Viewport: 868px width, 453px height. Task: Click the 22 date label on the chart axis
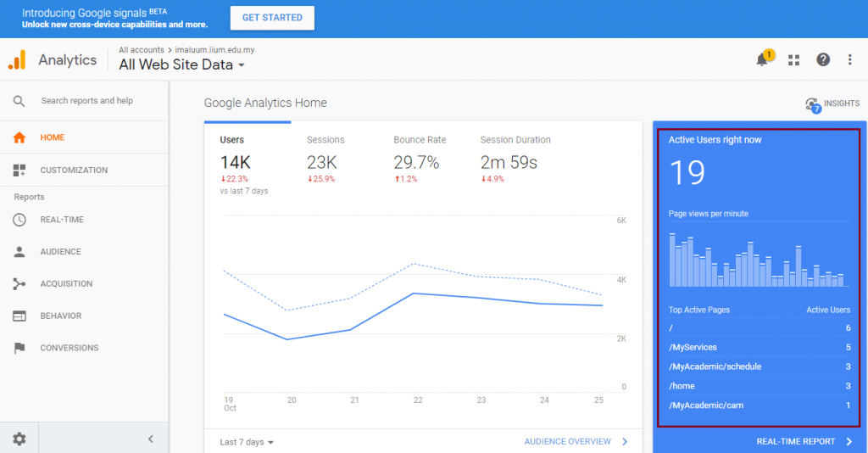418,400
